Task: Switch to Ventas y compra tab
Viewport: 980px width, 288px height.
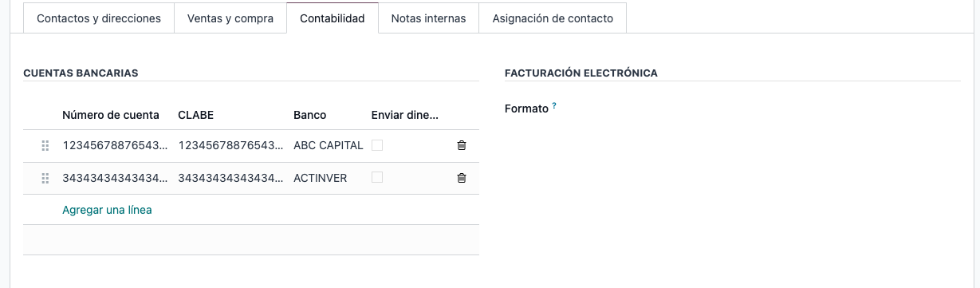Action: (x=230, y=18)
